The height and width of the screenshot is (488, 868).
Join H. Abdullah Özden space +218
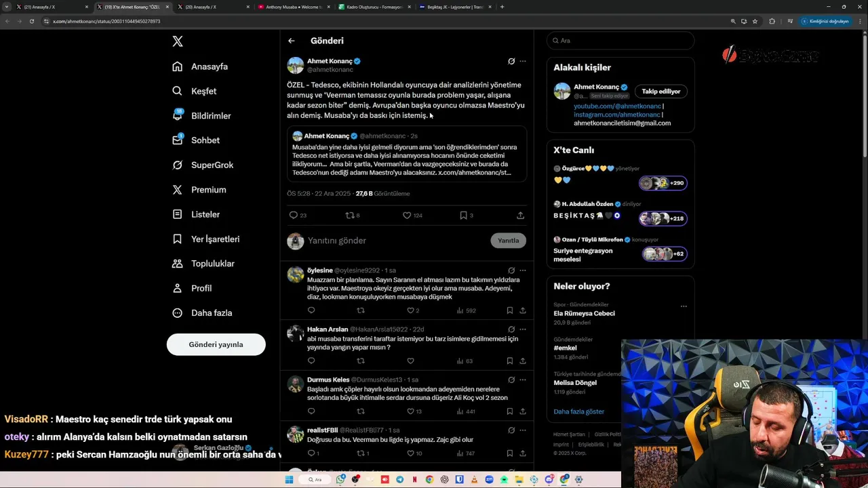click(663, 218)
